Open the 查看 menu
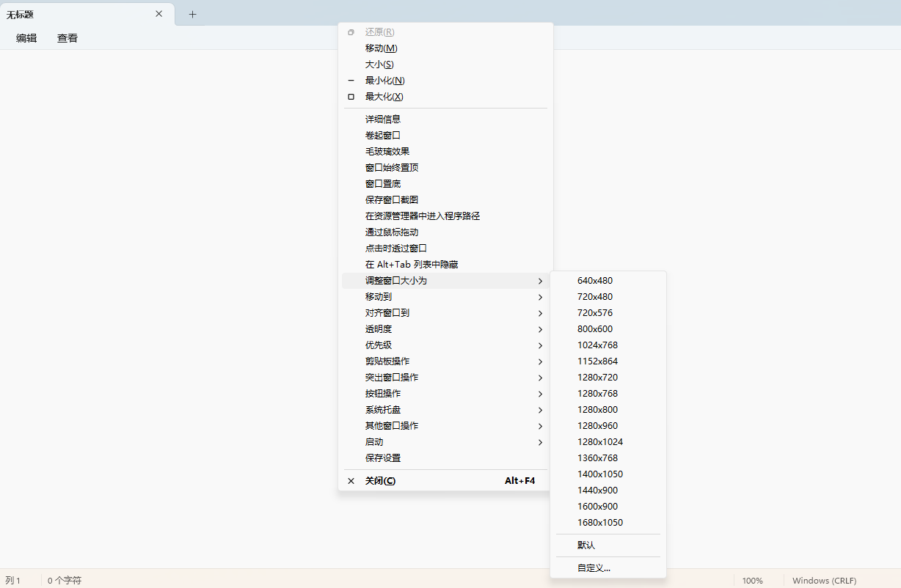 tap(68, 38)
